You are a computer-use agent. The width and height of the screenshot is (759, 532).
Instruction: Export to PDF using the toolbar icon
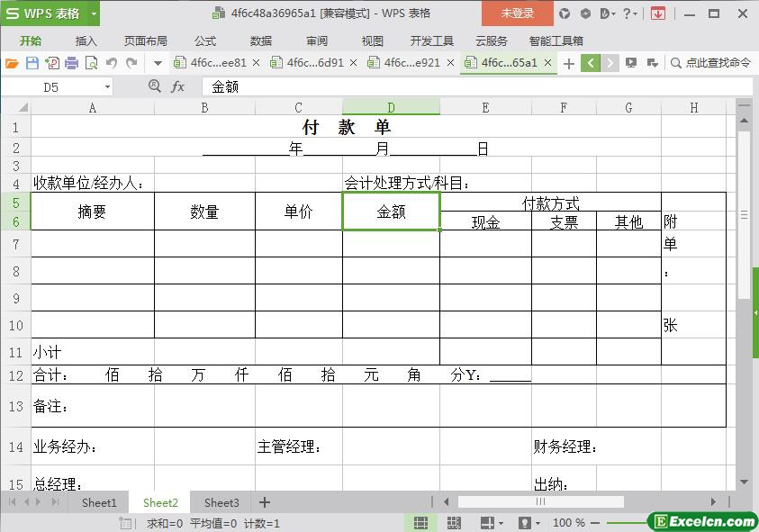(x=52, y=63)
